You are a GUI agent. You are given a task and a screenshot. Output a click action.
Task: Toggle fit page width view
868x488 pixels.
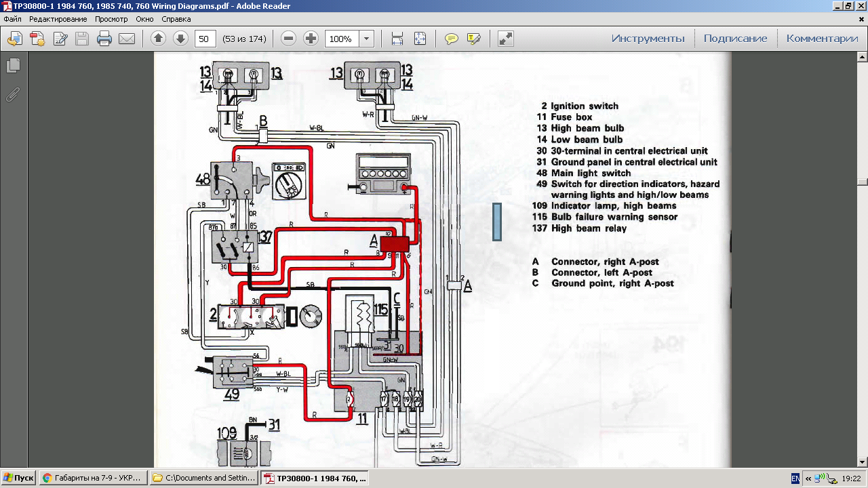[x=397, y=39]
